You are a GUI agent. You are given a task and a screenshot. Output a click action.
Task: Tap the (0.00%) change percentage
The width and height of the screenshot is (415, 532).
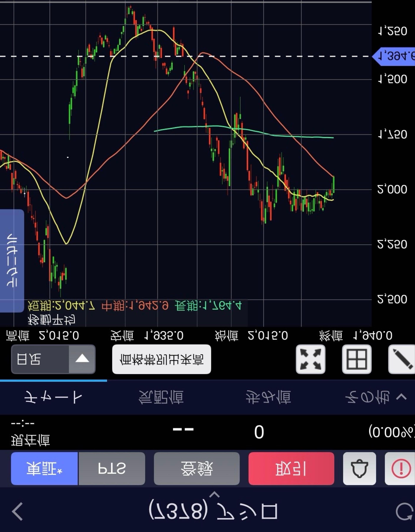pyautogui.click(x=392, y=432)
